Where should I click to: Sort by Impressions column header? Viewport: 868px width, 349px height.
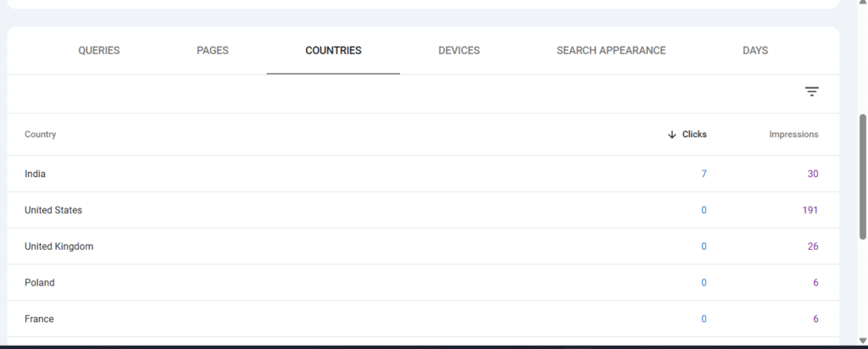[793, 135]
